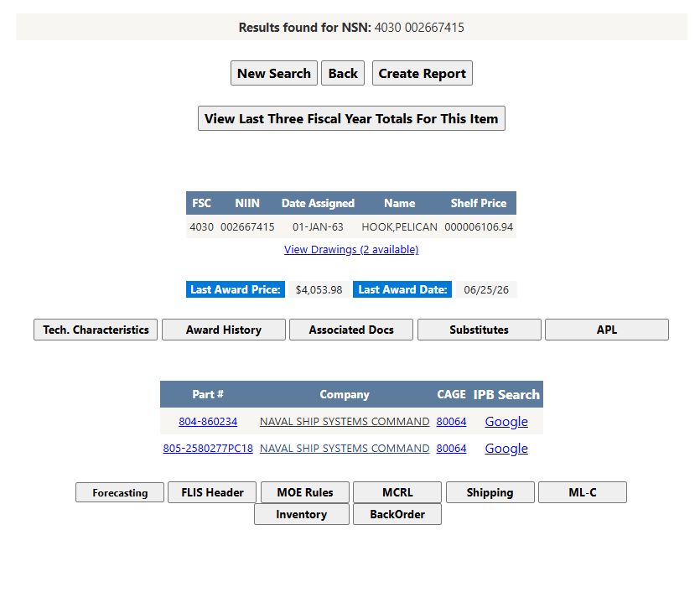Click Google IPB search for 804-860234
Image resolution: width=700 pixels, height=608 pixels.
506,421
